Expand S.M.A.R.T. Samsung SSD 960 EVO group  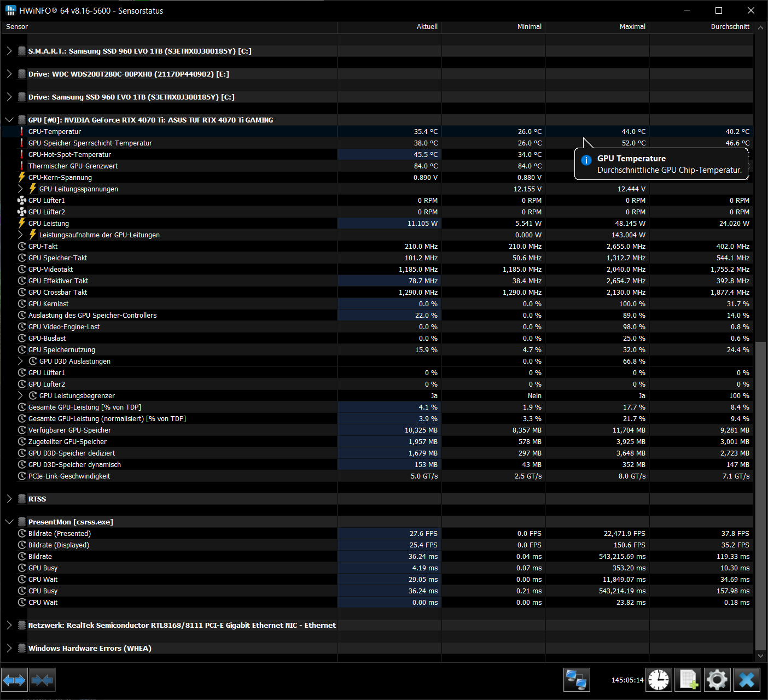coord(9,51)
